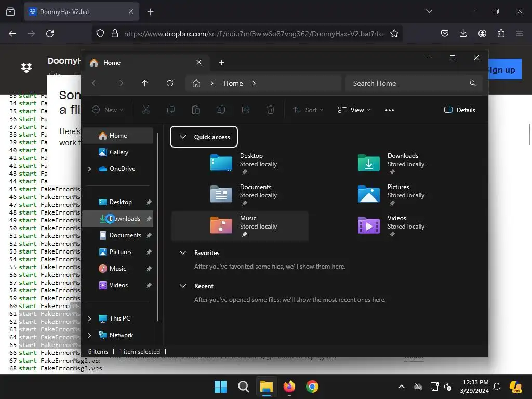Refresh the File Explorer view
This screenshot has height=399, width=532.
pos(170,83)
